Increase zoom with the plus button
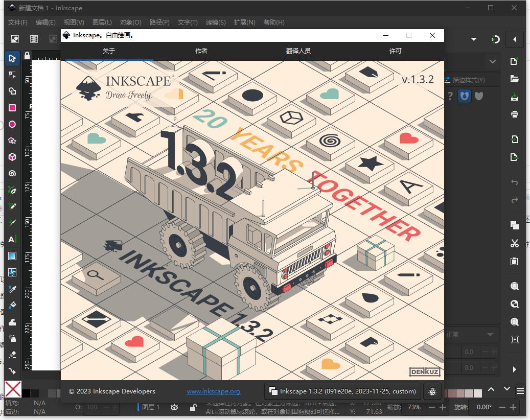Viewport: 530px width, 420px height. (x=443, y=408)
